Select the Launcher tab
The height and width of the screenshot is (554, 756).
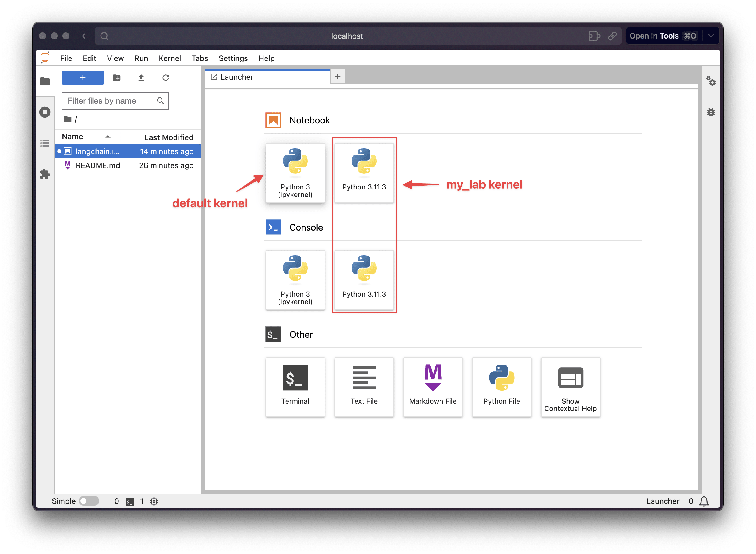coord(237,77)
